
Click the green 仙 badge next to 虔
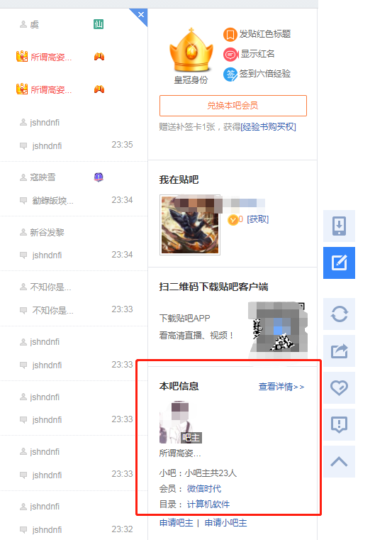click(99, 24)
